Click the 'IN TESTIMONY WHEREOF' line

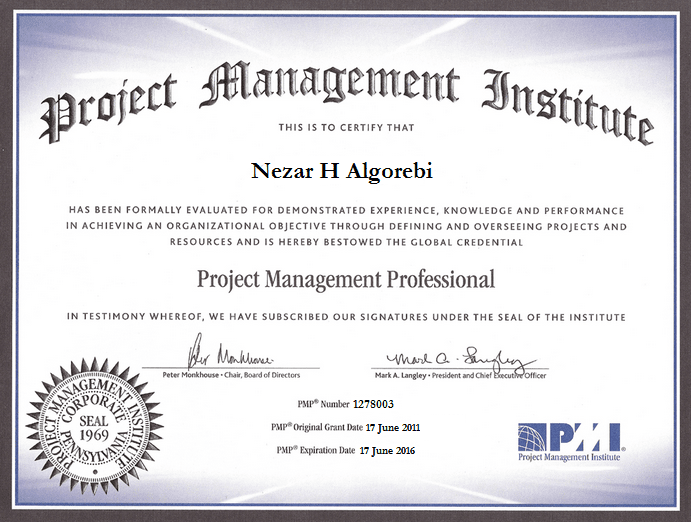346,317
